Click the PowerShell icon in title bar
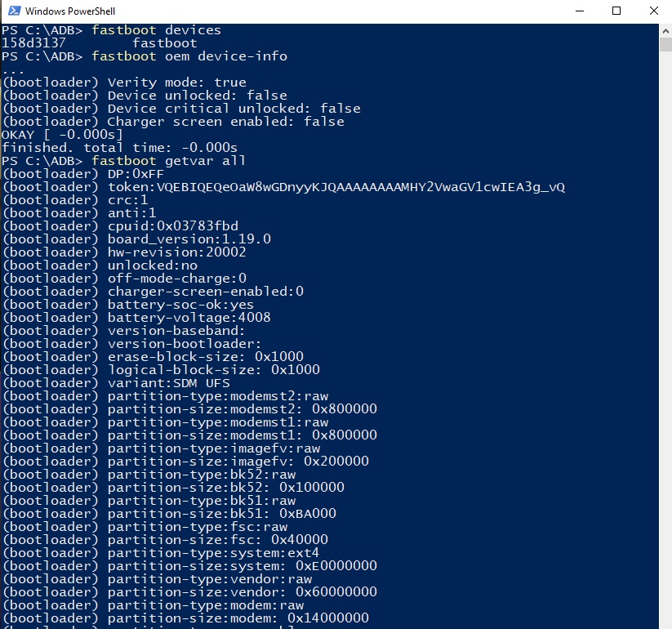Image resolution: width=672 pixels, height=629 pixels. click(14, 11)
